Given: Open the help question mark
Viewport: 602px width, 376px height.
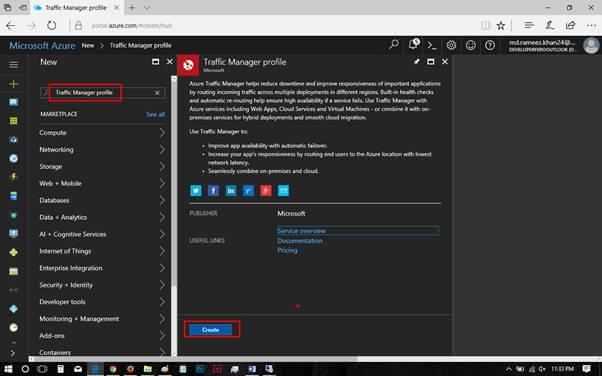Looking at the screenshot, I should pyautogui.click(x=490, y=45).
